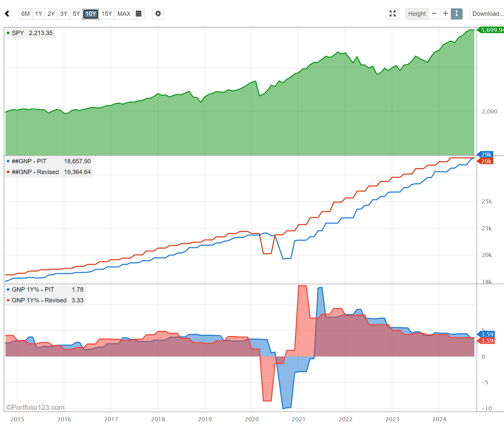Click the 20k y-axis label

[487, 255]
